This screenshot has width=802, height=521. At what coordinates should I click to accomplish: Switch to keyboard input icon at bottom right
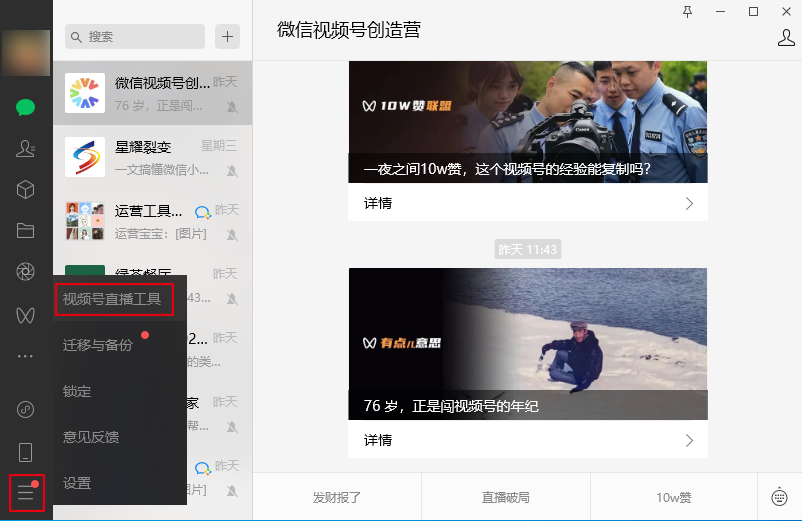779,496
